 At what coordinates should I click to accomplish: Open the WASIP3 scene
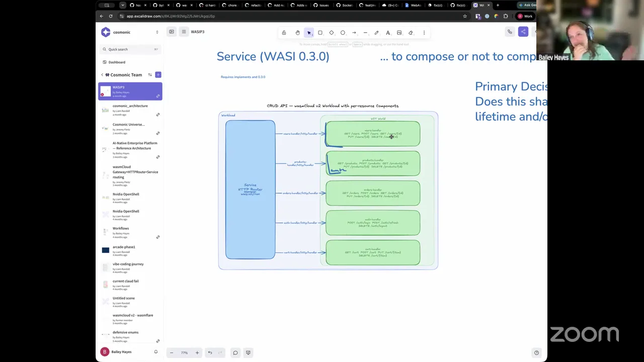[130, 92]
